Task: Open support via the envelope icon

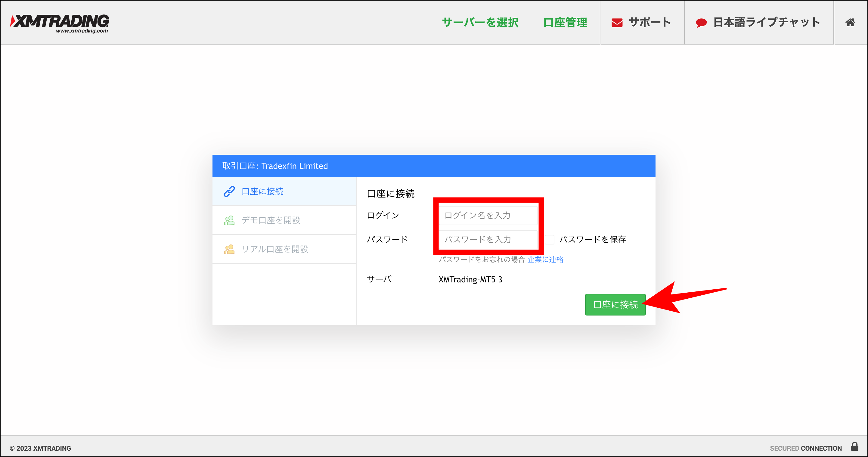Action: pyautogui.click(x=617, y=22)
